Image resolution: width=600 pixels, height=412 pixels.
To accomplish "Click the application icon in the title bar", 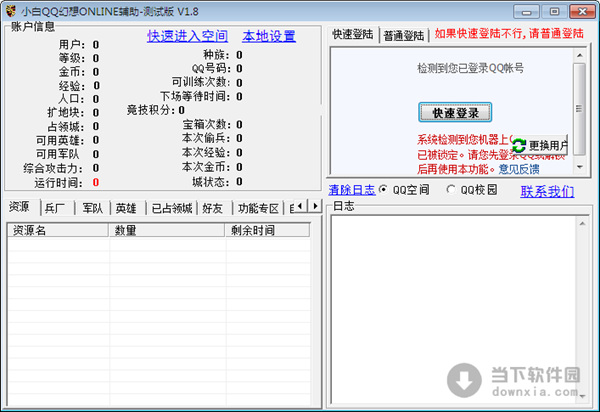I will (11, 11).
